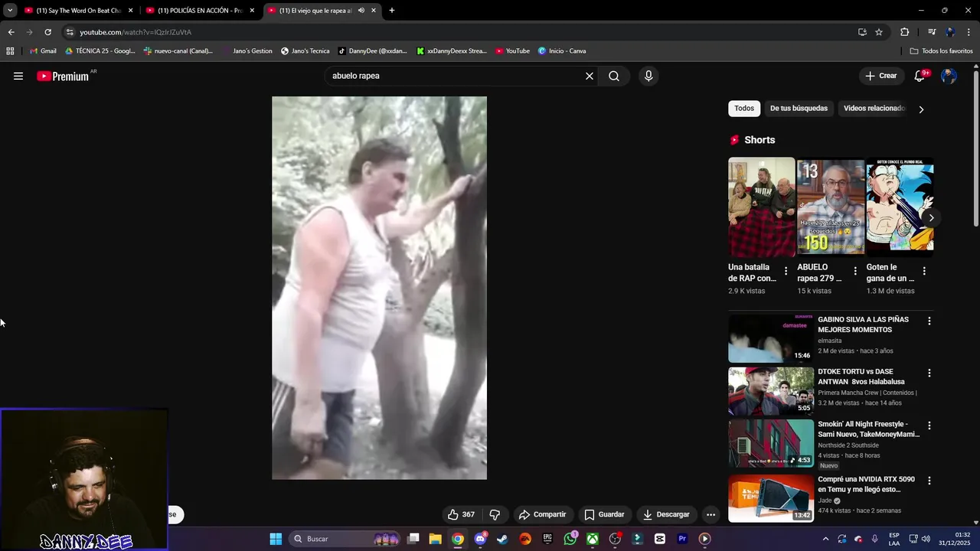Select the 'Todos' filter chip

(x=744, y=109)
